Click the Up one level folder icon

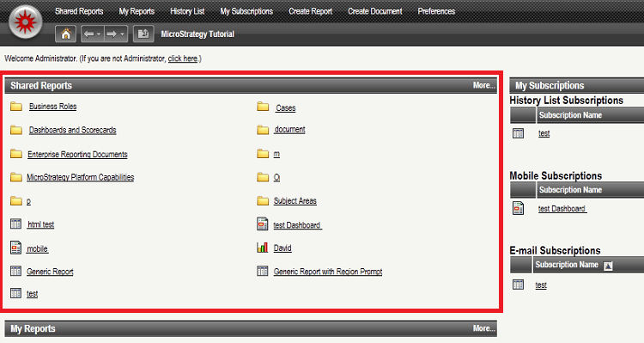click(143, 34)
